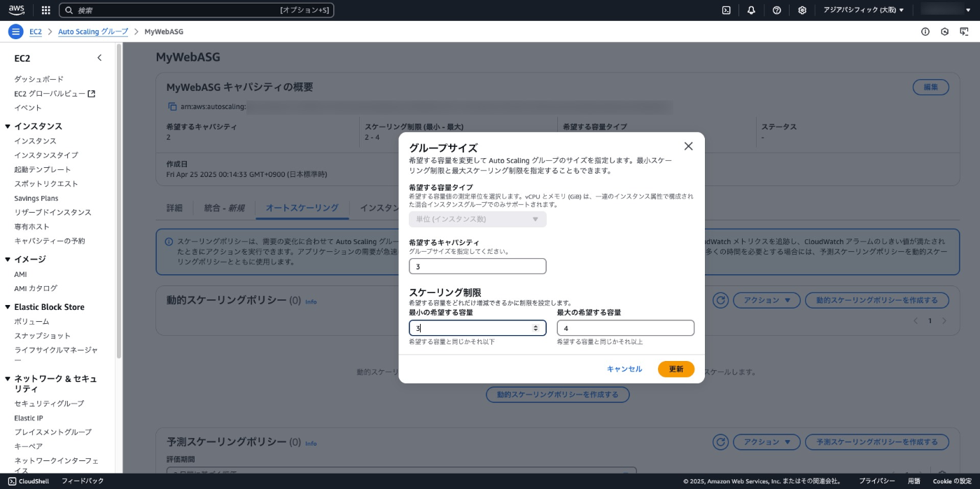980x489 pixels.
Task: Collapse the EC2 sidebar chevron
Action: [x=99, y=58]
